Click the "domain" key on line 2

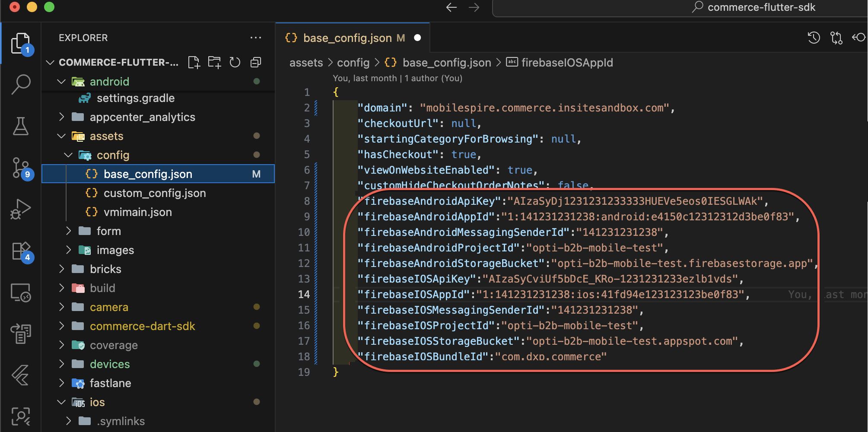(382, 108)
